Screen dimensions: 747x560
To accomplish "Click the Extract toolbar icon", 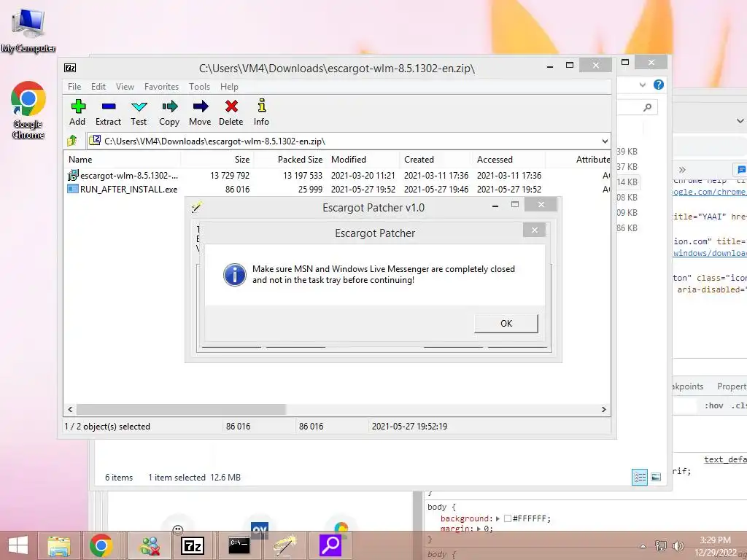I will 108,112.
